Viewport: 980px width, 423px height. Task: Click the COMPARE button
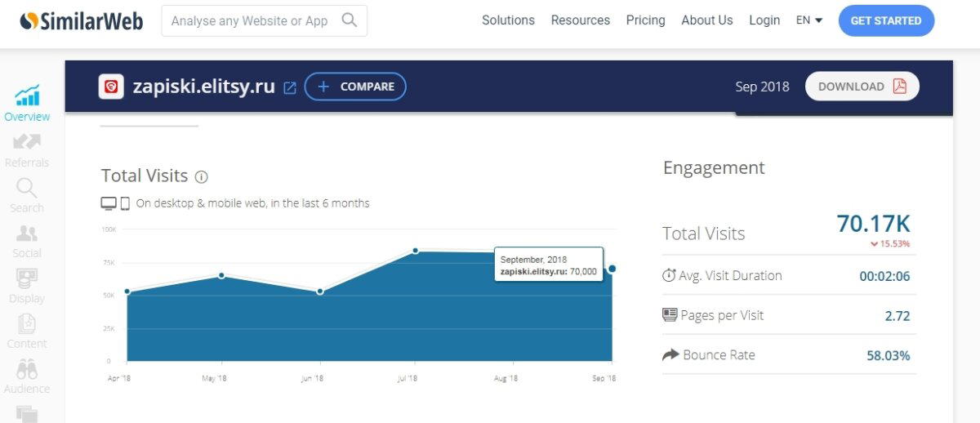[x=355, y=87]
